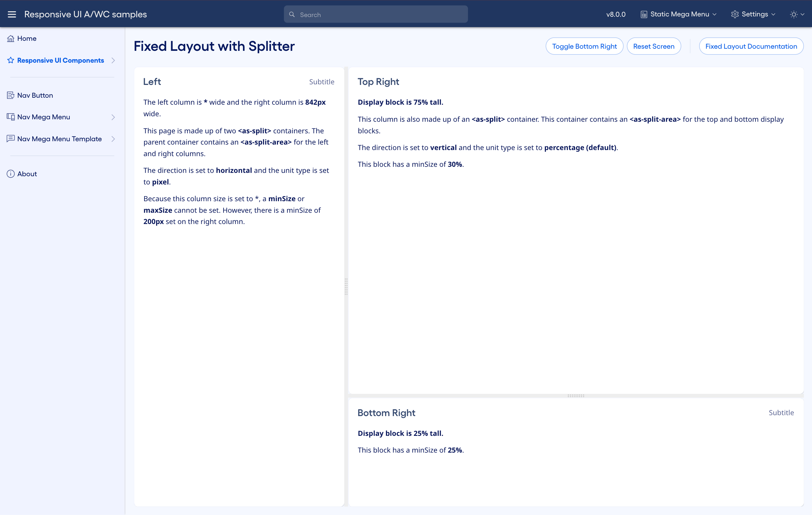Open Fixed Layout Documentation link
The image size is (812, 515).
[x=751, y=46]
